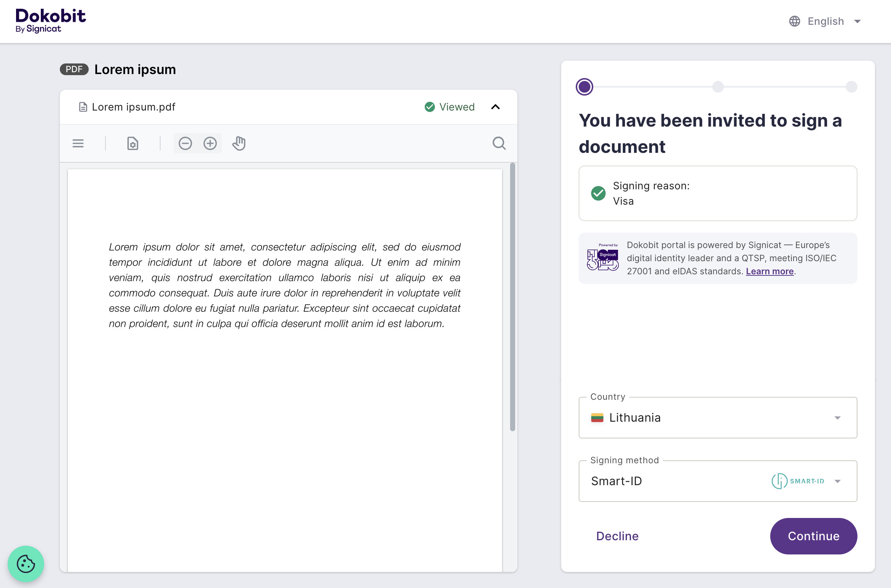The height and width of the screenshot is (588, 891).
Task: Open the Signing method dropdown
Action: (718, 481)
